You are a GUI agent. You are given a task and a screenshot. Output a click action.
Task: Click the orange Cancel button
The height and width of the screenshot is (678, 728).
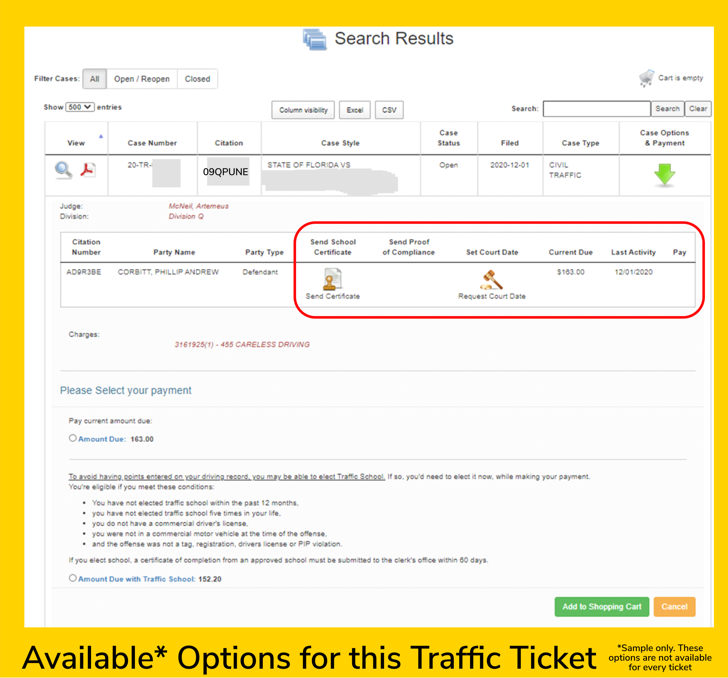[674, 606]
